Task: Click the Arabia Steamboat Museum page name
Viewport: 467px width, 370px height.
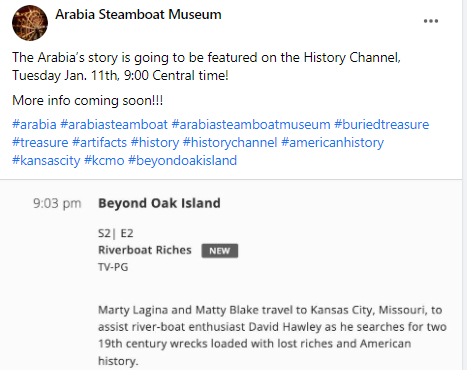Action: pos(138,15)
